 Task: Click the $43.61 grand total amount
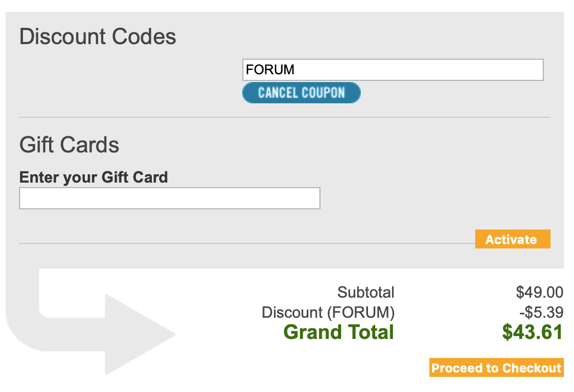click(532, 332)
